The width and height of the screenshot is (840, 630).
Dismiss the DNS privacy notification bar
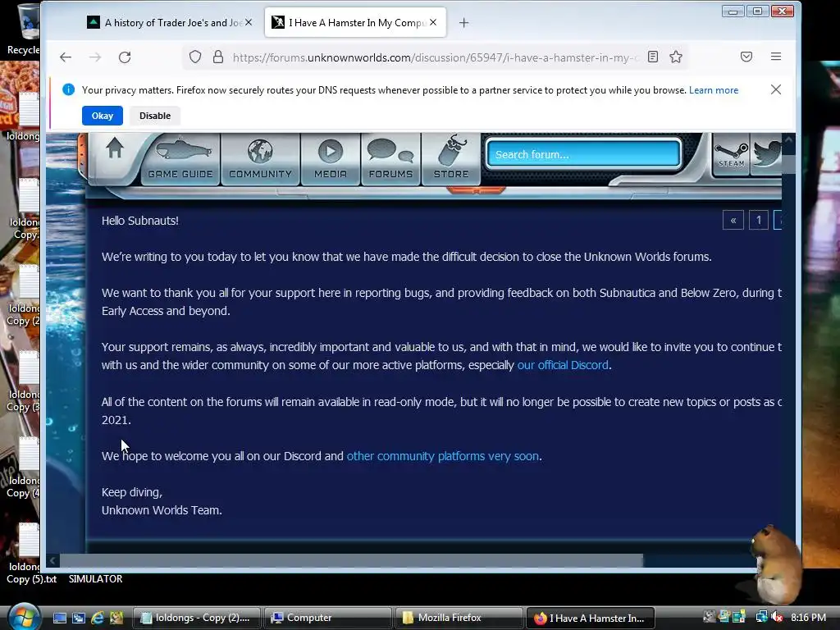pos(776,89)
